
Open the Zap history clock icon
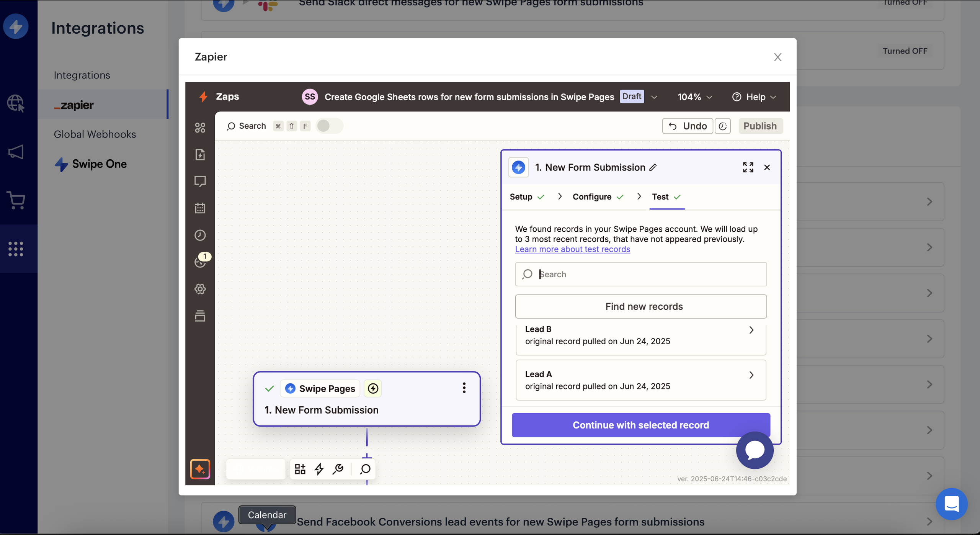[200, 235]
